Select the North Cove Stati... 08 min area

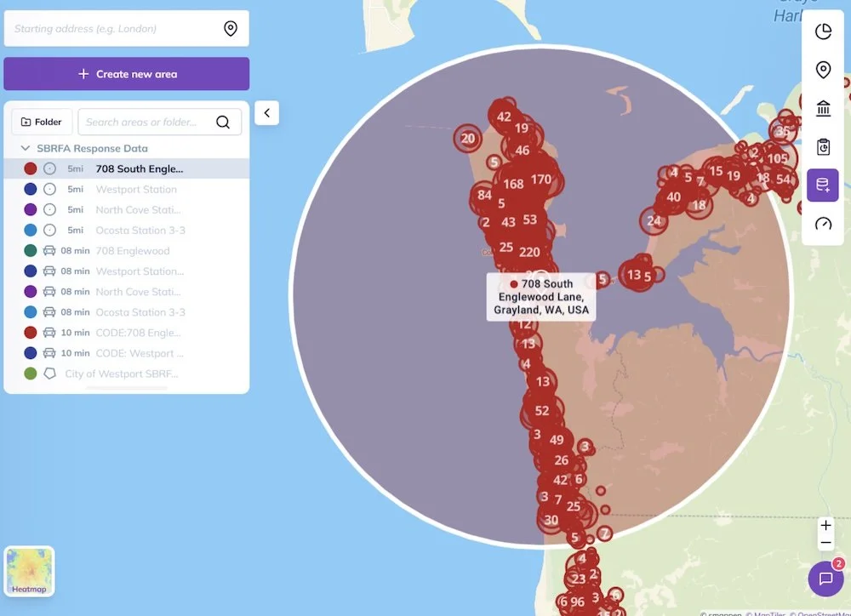(x=127, y=292)
